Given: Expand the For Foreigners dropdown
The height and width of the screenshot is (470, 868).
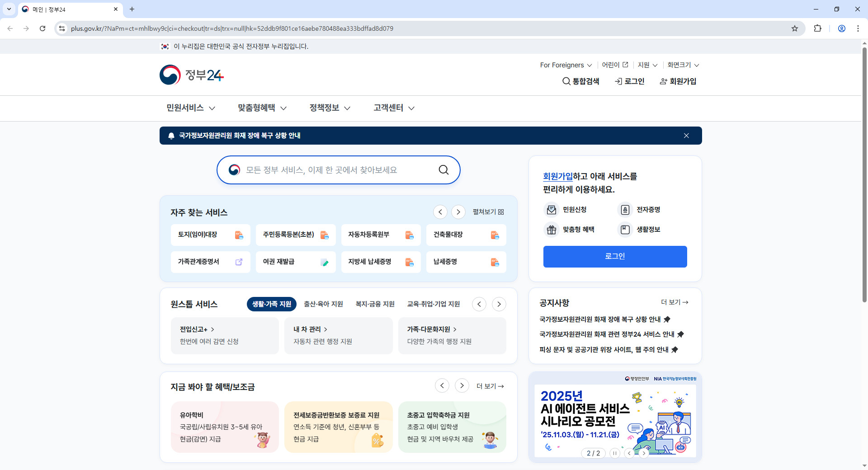Looking at the screenshot, I should (566, 65).
